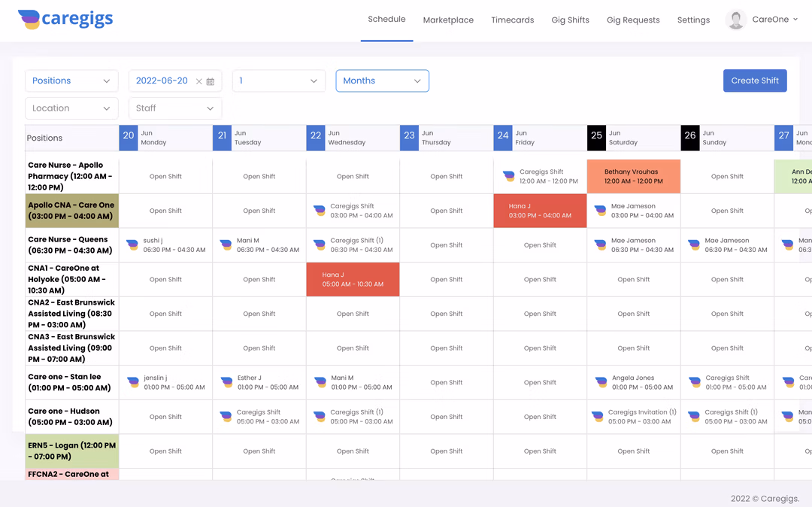Click Friday Open Shift for Stan lee

pyautogui.click(x=540, y=382)
